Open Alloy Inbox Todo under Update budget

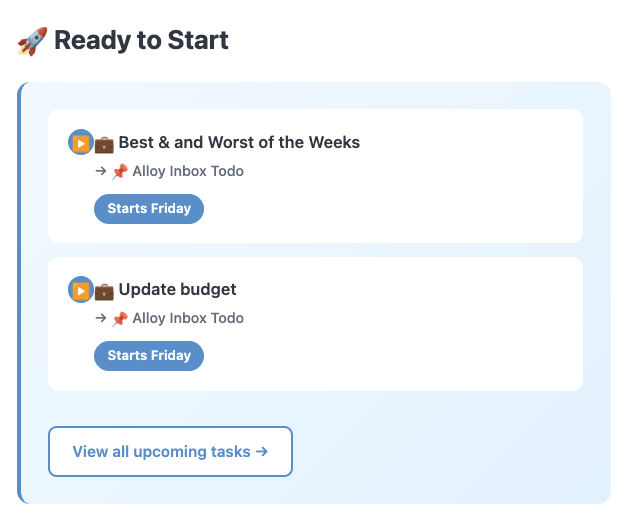(188, 318)
